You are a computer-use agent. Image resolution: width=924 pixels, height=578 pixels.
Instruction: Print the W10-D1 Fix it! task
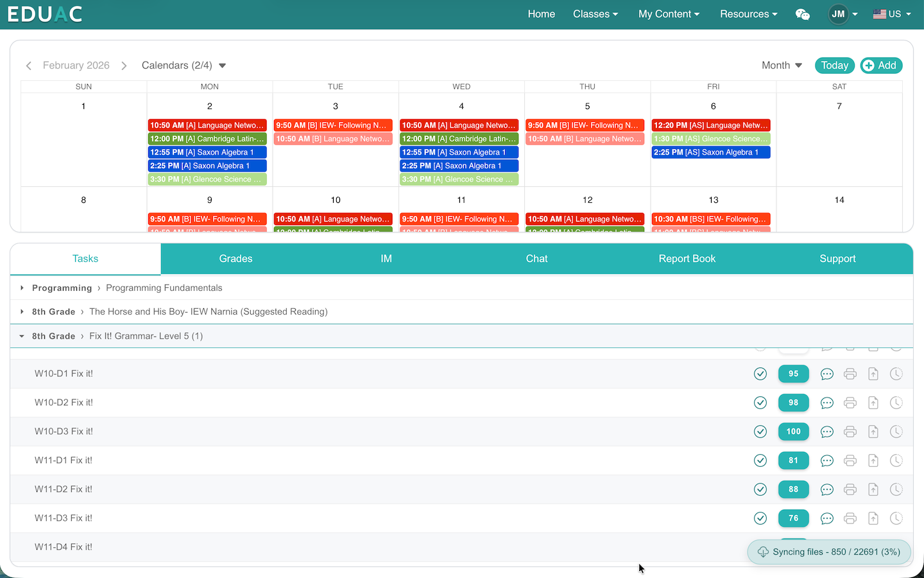[x=850, y=374]
